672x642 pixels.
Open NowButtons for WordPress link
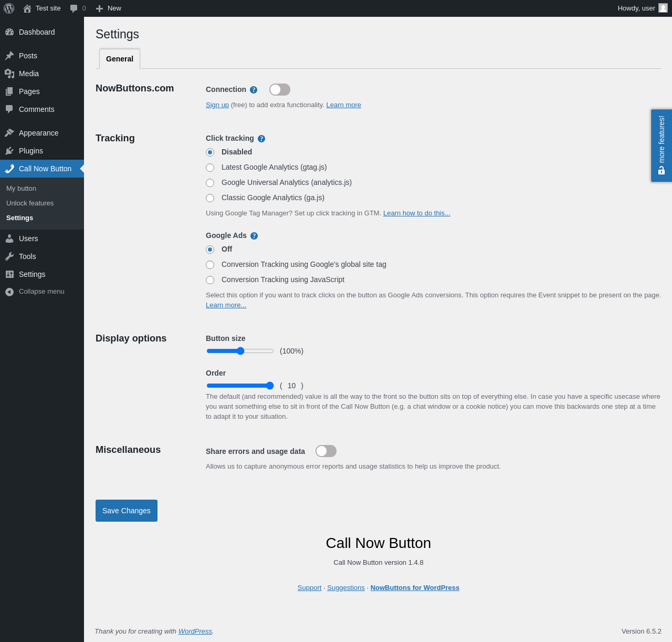(x=415, y=588)
